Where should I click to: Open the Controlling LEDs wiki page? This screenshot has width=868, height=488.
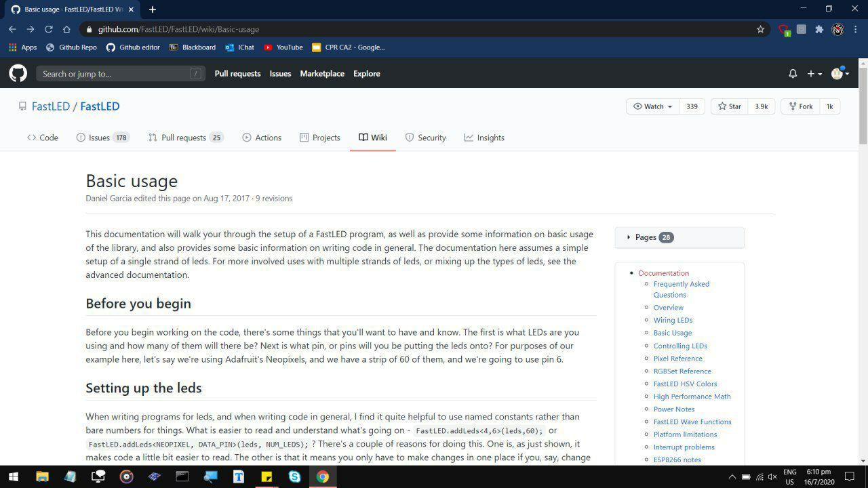click(680, 346)
